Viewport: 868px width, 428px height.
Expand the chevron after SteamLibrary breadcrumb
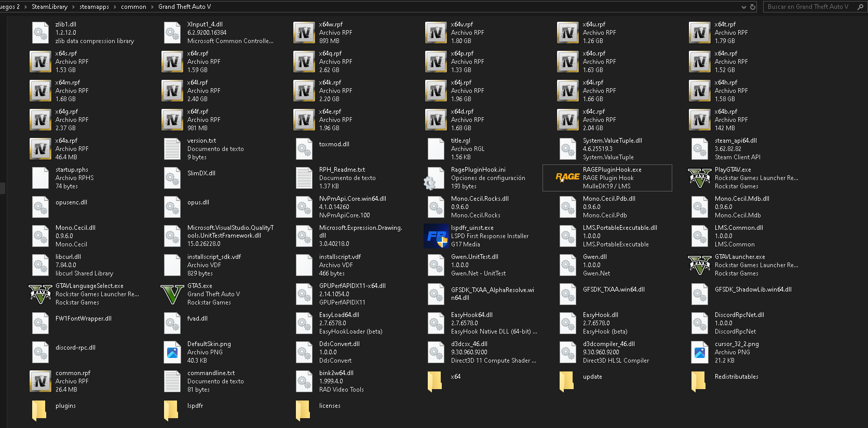(73, 7)
